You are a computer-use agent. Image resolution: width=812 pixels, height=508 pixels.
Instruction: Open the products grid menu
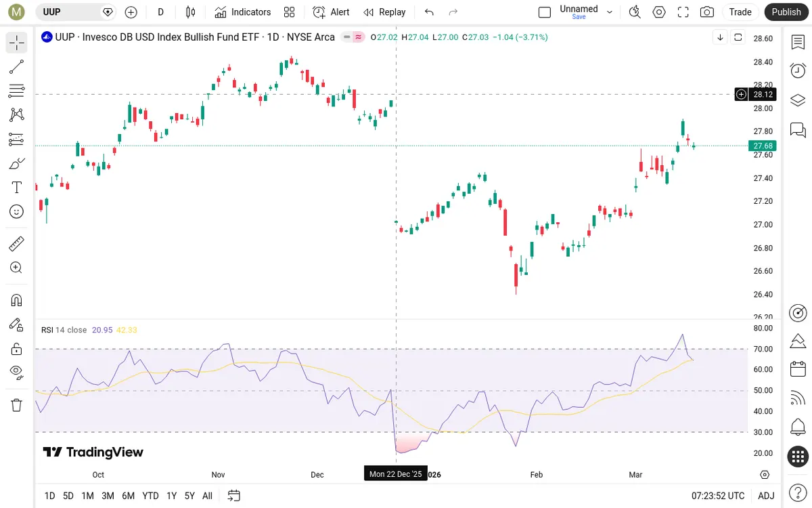point(798,457)
